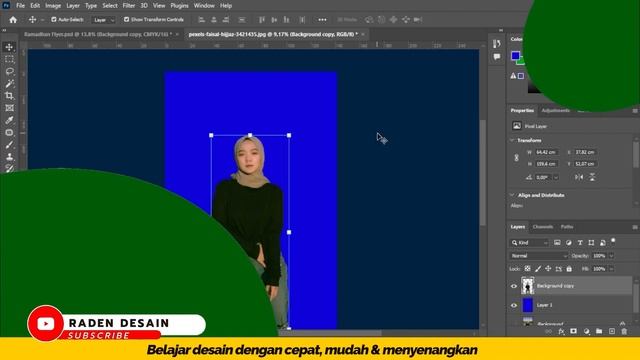The width and height of the screenshot is (640, 360).
Task: Open the File menu
Action: [x=20, y=6]
